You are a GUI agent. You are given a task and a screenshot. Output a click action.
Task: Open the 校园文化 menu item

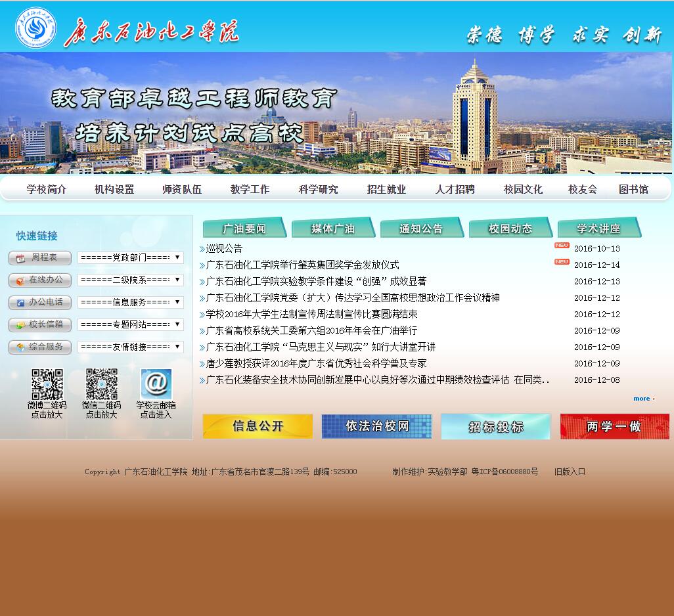point(523,189)
